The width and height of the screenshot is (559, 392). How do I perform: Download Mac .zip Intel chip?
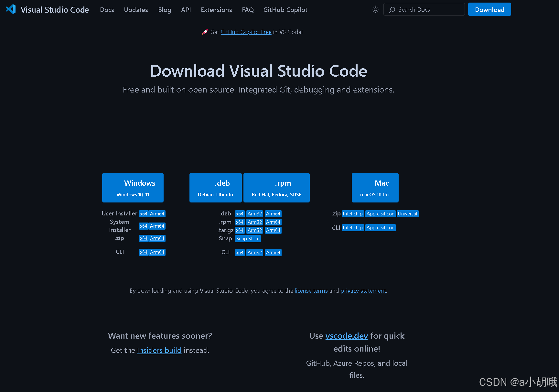point(353,214)
